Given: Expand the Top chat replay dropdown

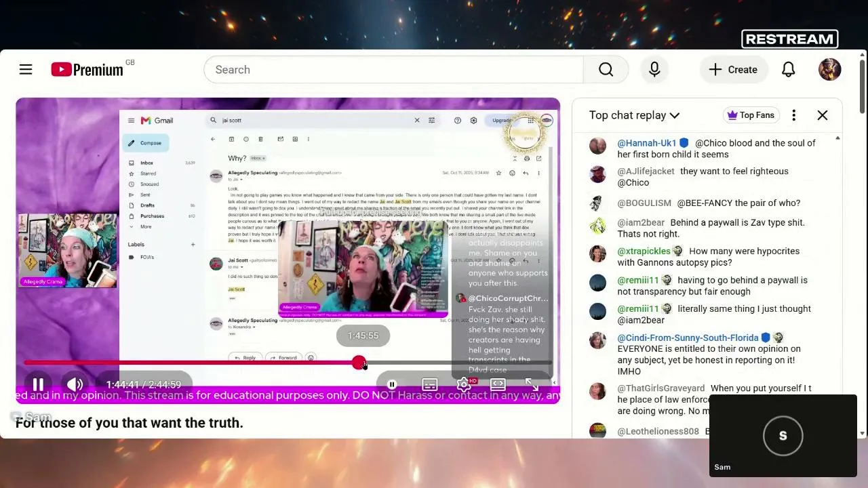Looking at the screenshot, I should pyautogui.click(x=634, y=115).
